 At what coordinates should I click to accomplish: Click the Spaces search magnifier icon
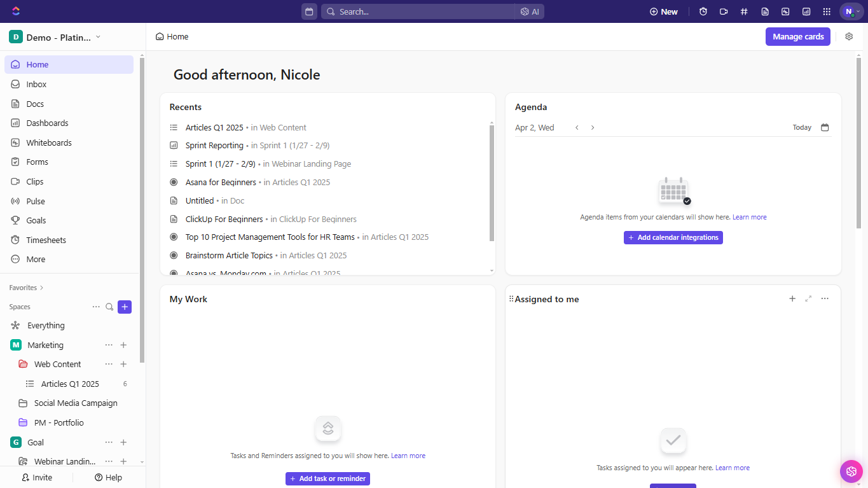[x=109, y=307]
